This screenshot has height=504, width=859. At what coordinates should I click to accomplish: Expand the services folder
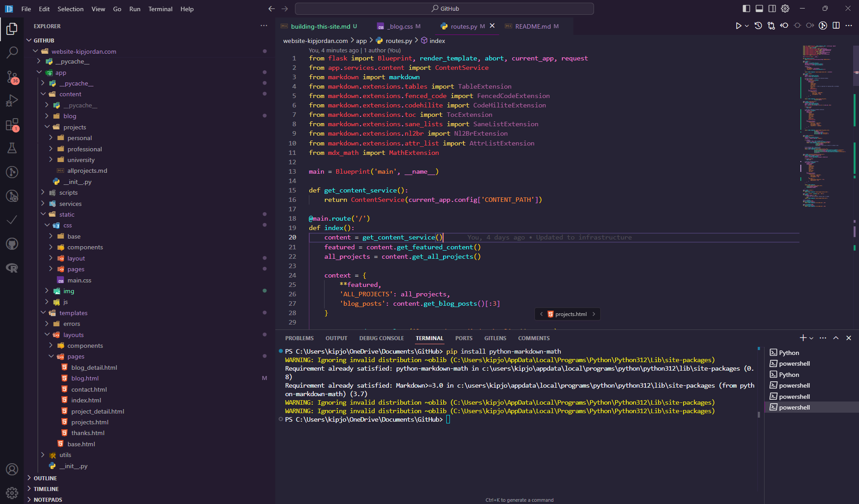tap(150, 204)
